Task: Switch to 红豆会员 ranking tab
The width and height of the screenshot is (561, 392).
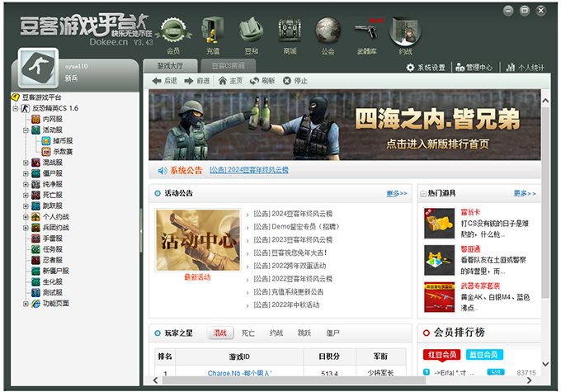Action: [x=442, y=354]
